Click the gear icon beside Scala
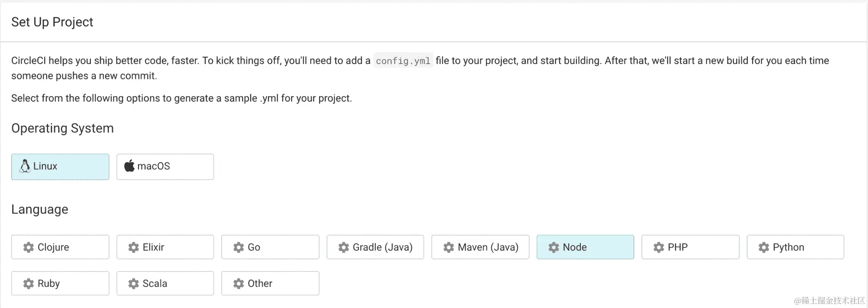The width and height of the screenshot is (868, 308). point(134,284)
